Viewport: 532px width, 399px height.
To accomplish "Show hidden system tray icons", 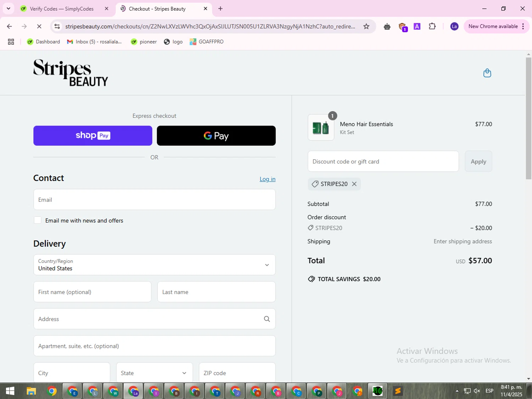I will coord(457,391).
